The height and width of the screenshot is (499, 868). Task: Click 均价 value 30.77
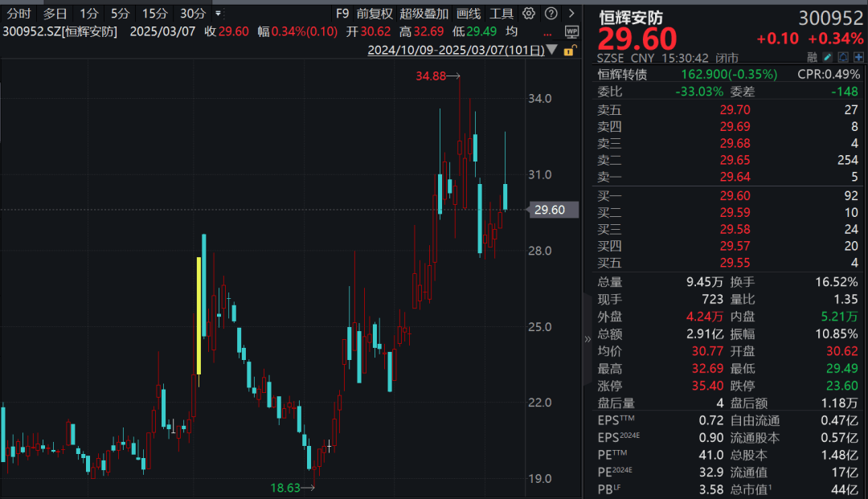click(707, 350)
